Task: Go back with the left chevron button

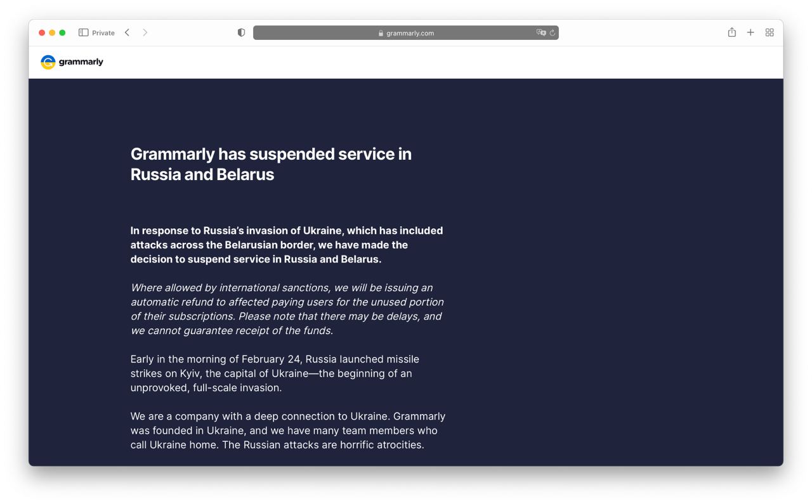Action: tap(128, 32)
